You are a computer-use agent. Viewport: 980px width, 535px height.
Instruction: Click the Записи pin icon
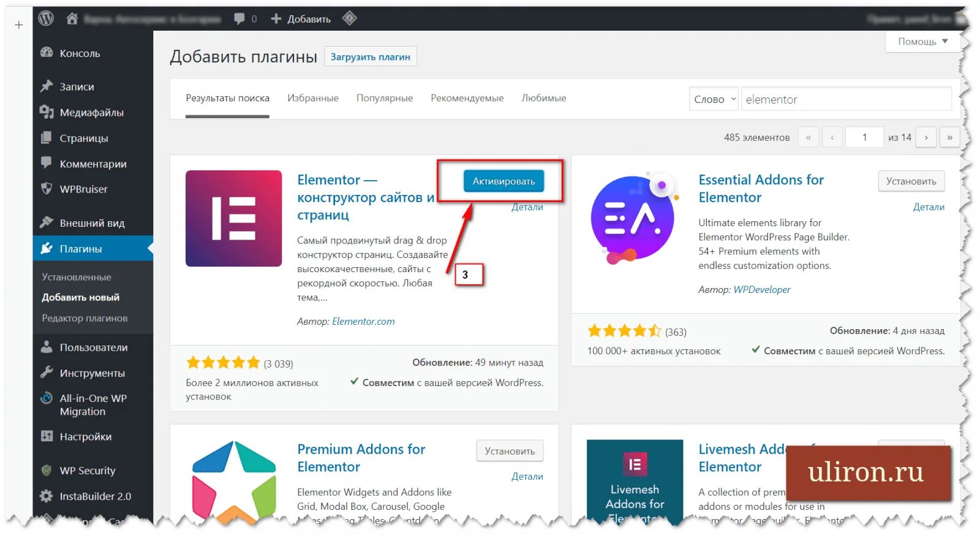47,86
